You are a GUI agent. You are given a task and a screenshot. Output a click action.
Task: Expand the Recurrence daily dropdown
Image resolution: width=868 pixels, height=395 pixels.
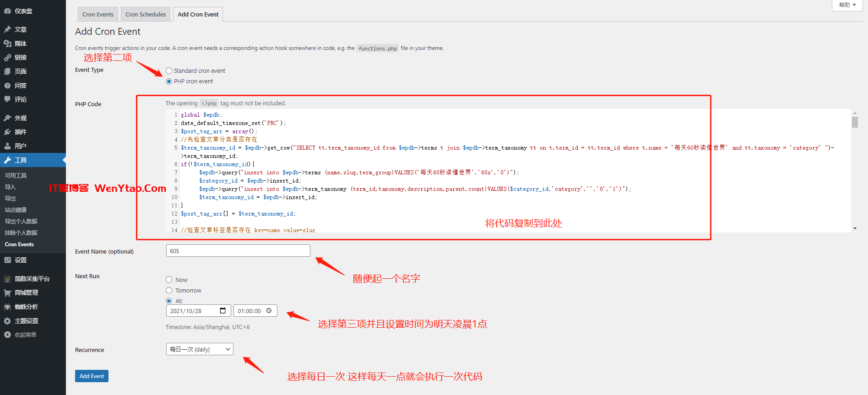[200, 349]
